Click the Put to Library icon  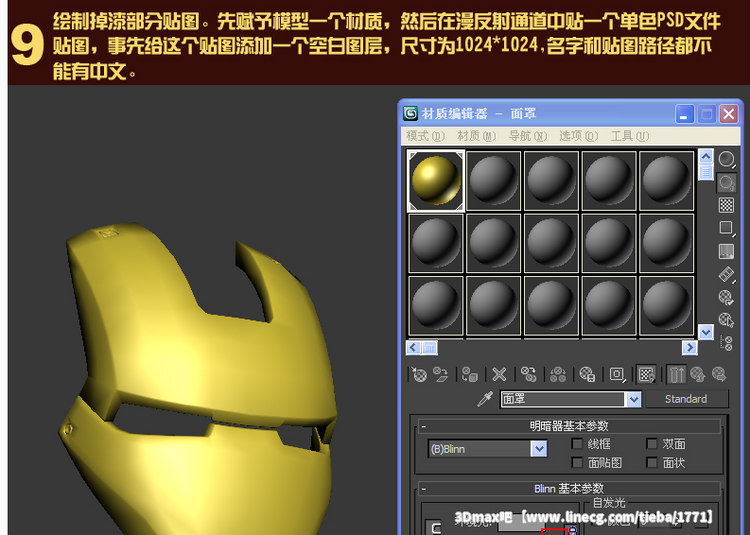pyautogui.click(x=587, y=374)
